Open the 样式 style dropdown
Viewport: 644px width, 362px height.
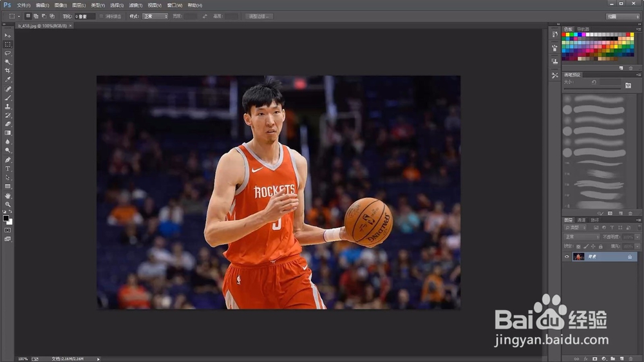click(155, 17)
